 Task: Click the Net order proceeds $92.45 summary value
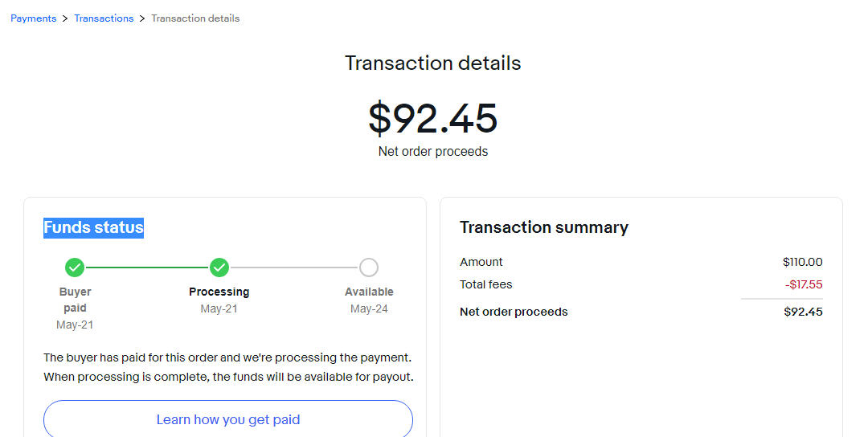tap(803, 312)
